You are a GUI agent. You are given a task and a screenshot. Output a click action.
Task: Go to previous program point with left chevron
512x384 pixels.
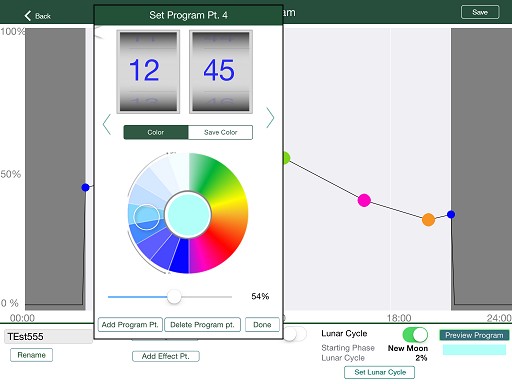(x=107, y=124)
